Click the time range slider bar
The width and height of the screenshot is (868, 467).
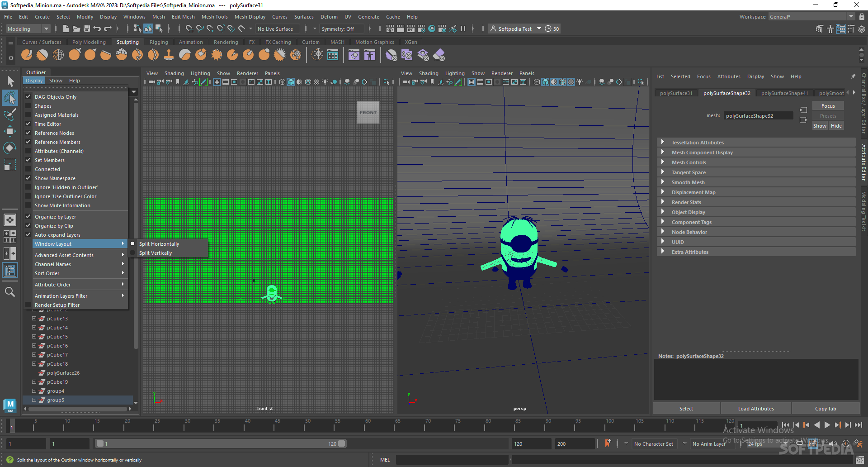coord(221,444)
